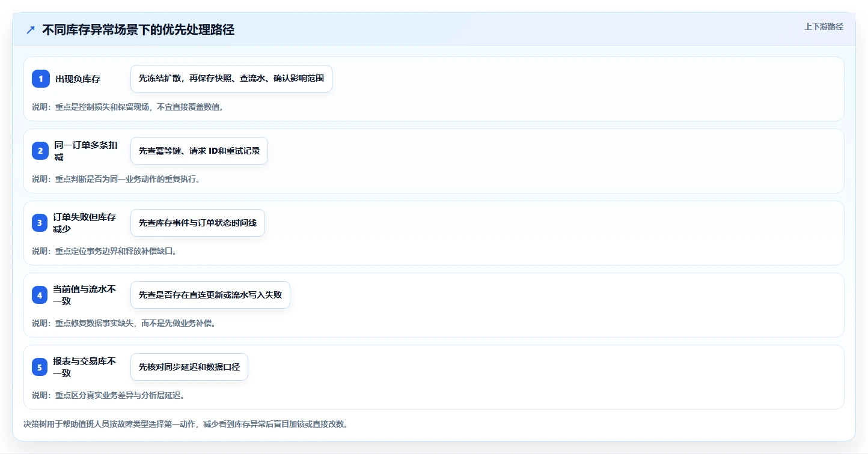The image size is (868, 454).
Task: Select the 同一订单多条扣减 scenario label
Action: click(85, 151)
